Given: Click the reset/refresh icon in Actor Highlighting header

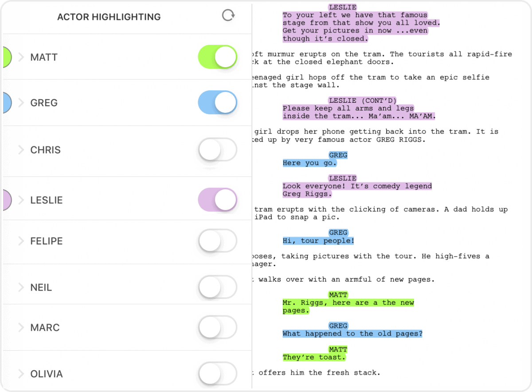Looking at the screenshot, I should (227, 15).
